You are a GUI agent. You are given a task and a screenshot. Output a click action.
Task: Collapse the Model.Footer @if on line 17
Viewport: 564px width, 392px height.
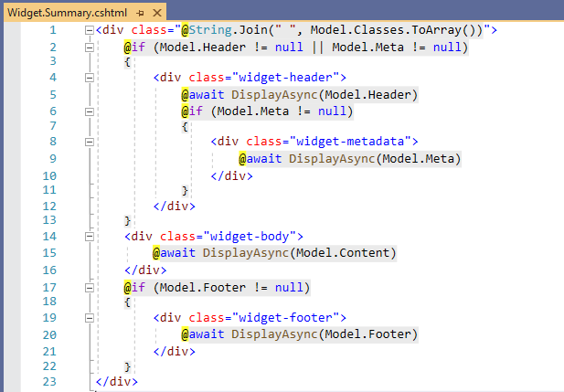coord(90,288)
